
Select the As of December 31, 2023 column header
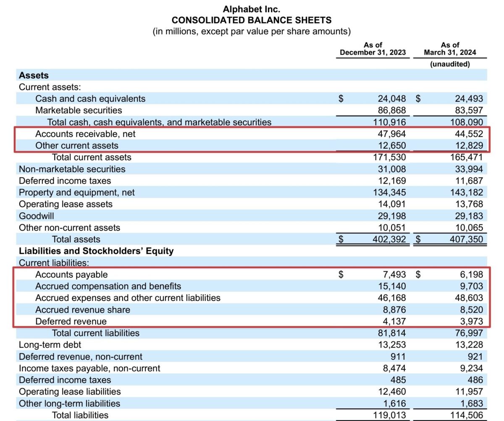pos(372,49)
